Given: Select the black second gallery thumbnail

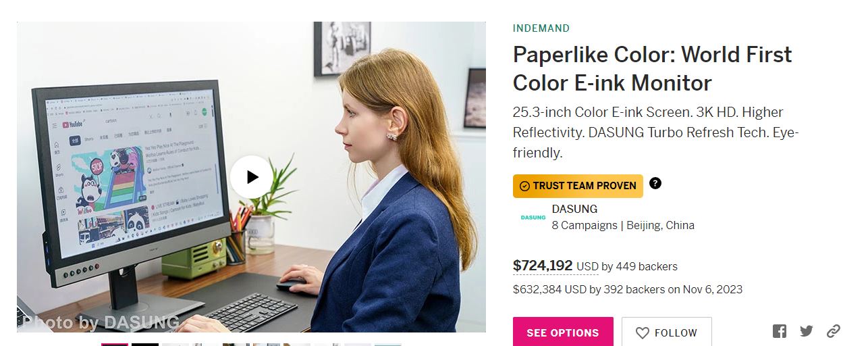Looking at the screenshot, I should (x=145, y=345).
